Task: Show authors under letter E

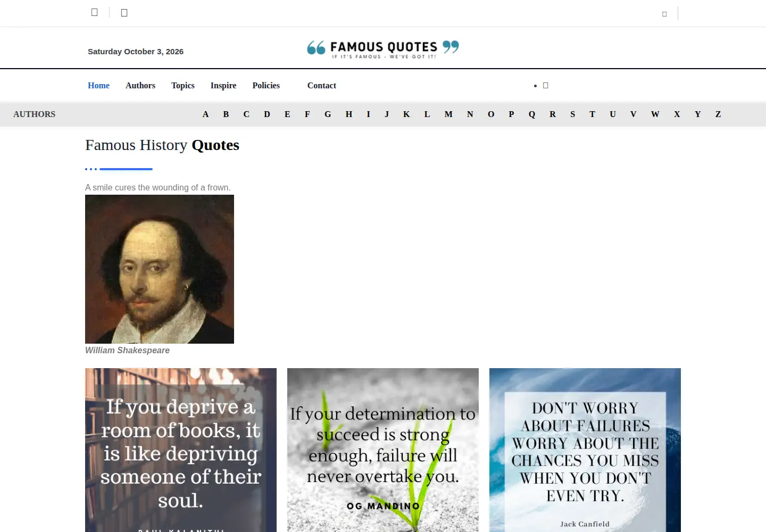Action: [x=287, y=114]
